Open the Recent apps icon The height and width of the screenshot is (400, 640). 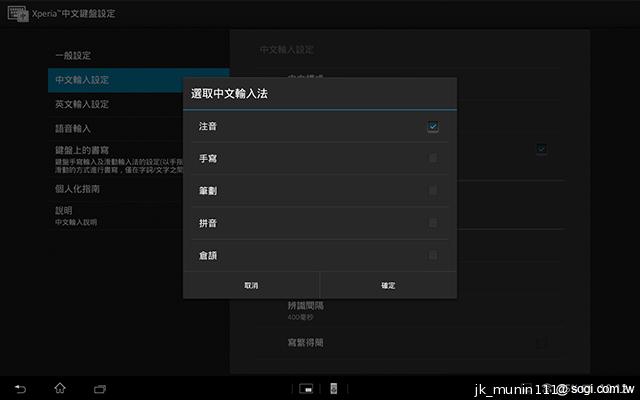point(100,389)
